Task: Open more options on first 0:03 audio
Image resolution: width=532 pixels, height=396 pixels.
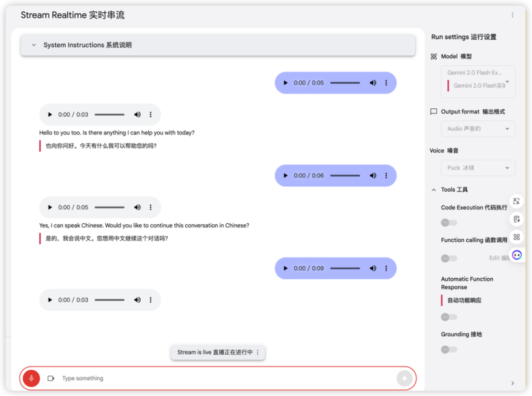Action: [x=151, y=115]
